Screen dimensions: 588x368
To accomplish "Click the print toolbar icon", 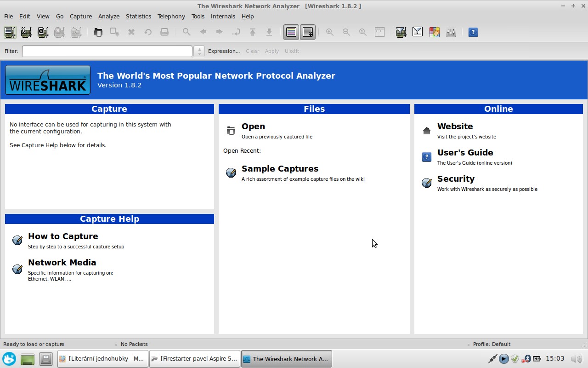I will 164,32.
